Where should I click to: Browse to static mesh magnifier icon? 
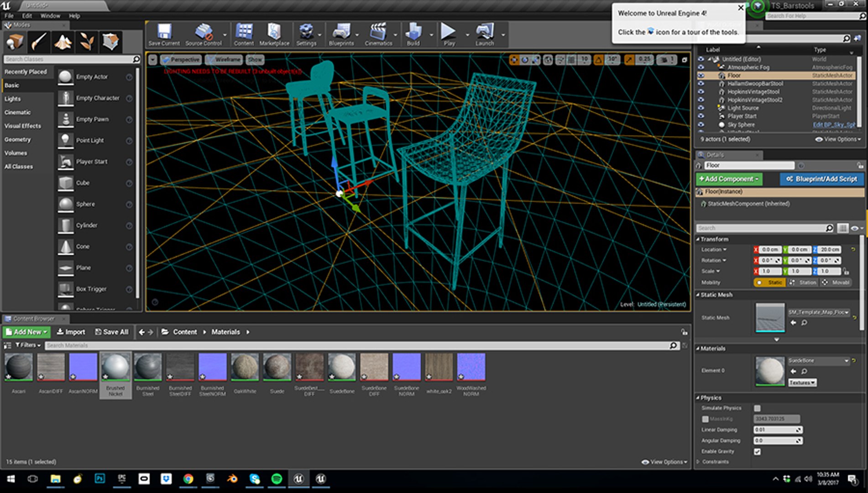click(x=804, y=323)
